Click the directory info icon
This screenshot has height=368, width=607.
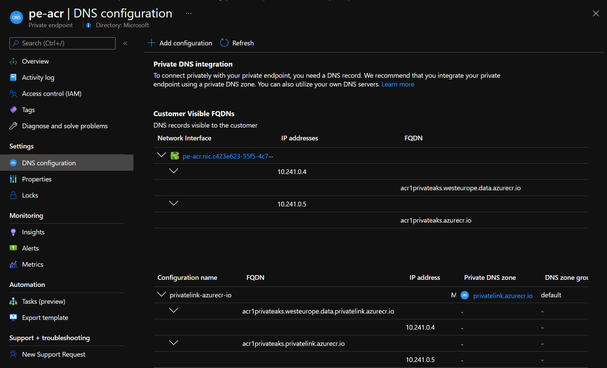(88, 25)
